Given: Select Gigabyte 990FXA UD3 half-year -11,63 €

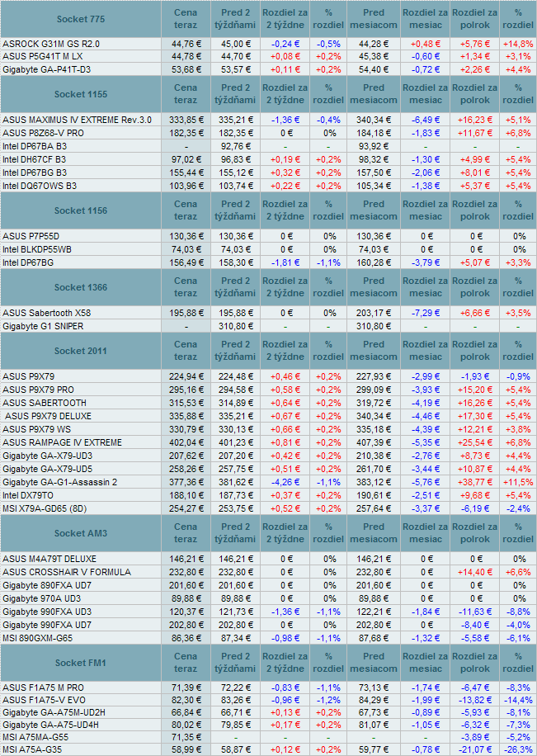Looking at the screenshot, I should point(475,612).
